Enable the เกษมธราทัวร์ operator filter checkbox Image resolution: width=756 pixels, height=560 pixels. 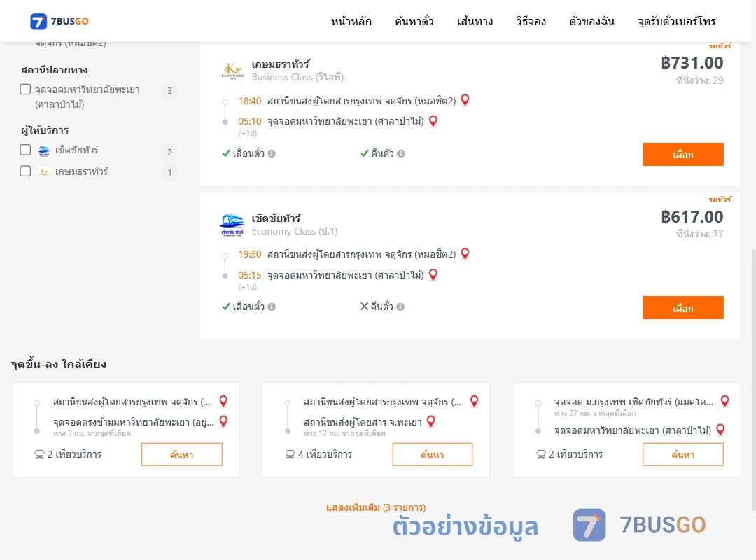click(25, 171)
